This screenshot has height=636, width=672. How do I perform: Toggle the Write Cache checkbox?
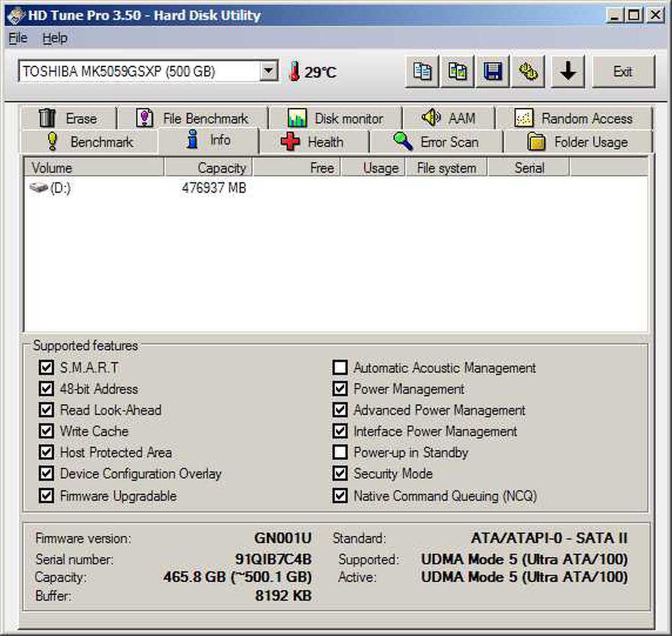[x=47, y=430]
